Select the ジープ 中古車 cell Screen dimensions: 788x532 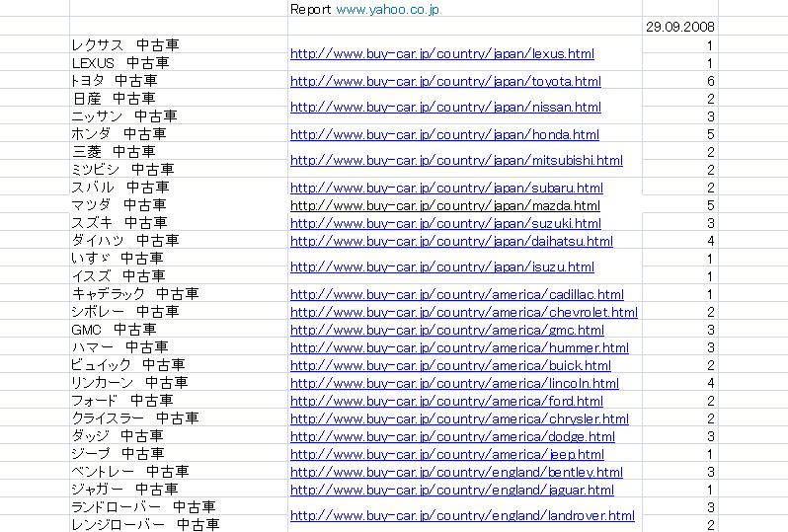(179, 454)
